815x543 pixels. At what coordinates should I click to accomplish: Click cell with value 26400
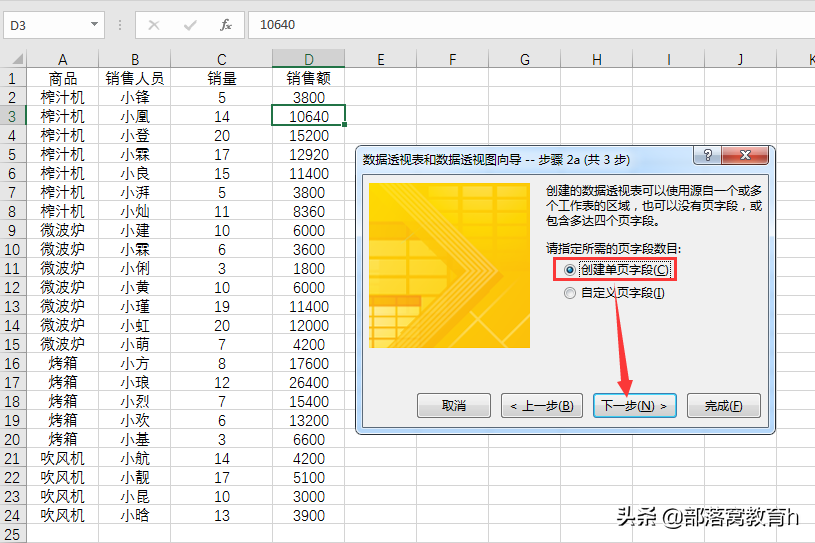click(309, 382)
